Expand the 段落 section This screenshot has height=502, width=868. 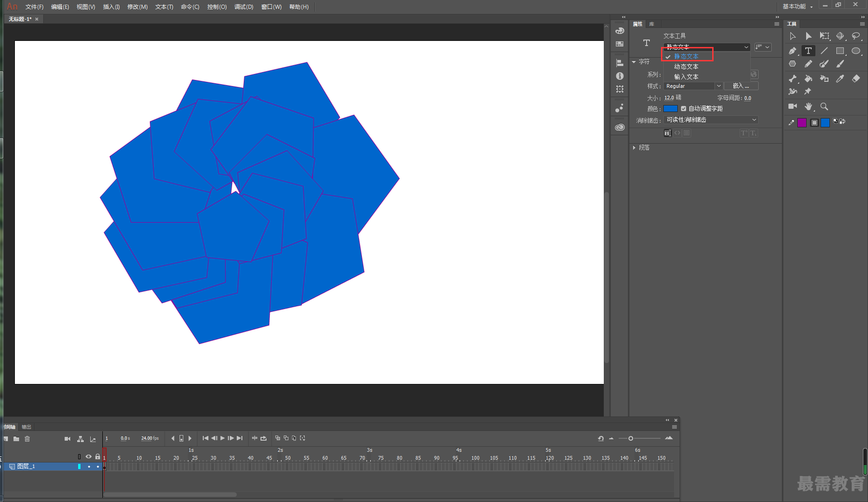[634, 148]
